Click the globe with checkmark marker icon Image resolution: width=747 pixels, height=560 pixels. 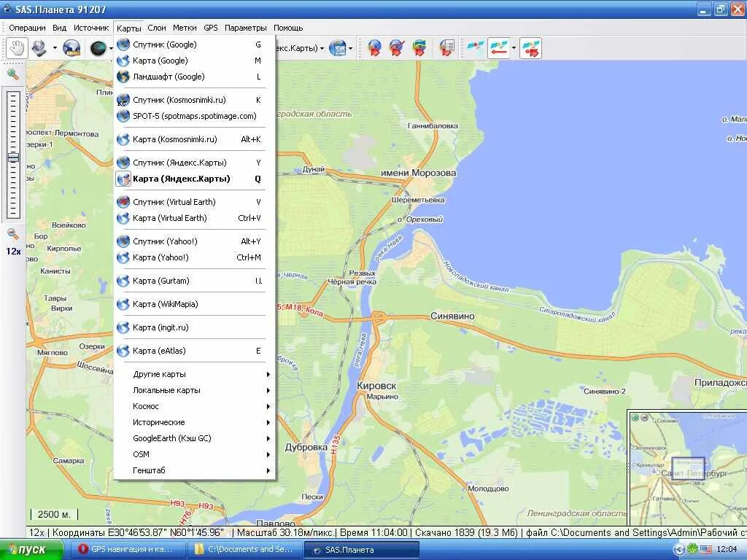[x=397, y=48]
